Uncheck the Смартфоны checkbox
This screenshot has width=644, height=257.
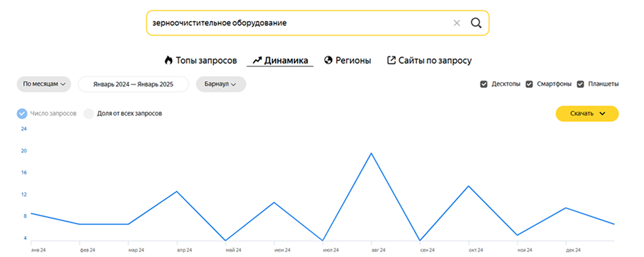click(529, 84)
